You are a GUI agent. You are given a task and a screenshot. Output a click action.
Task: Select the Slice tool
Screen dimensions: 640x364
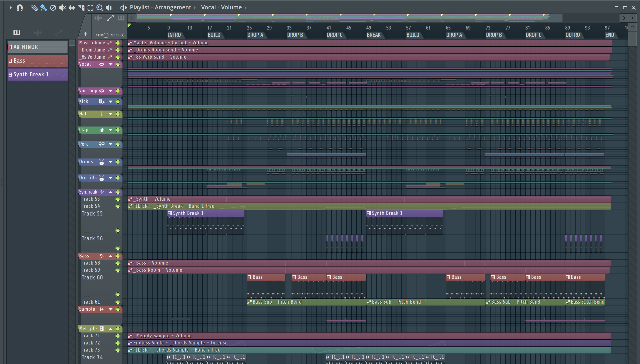pos(81,8)
